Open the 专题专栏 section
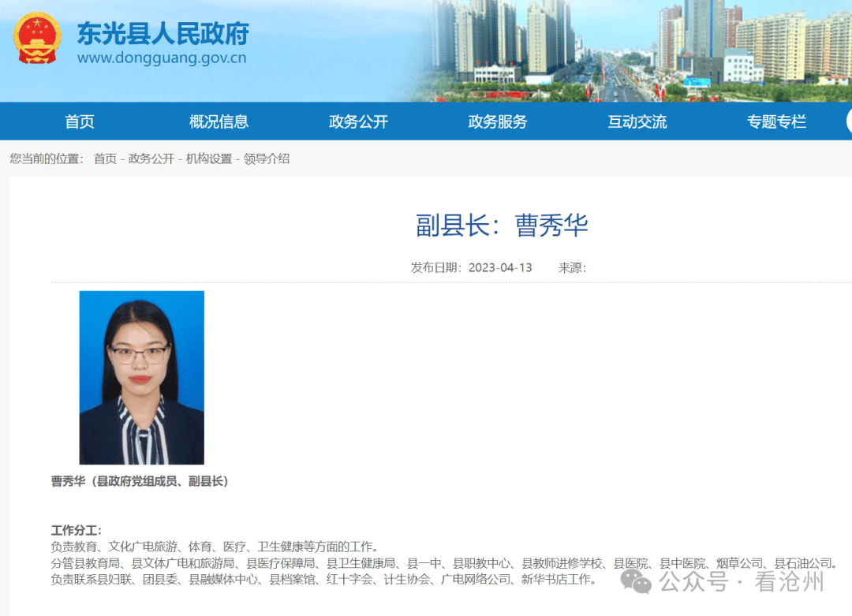852x616 pixels. pos(776,121)
